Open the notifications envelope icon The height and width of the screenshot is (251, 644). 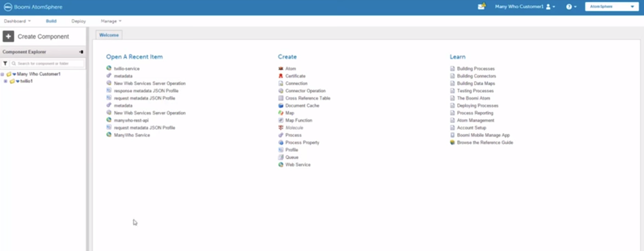click(x=482, y=6)
